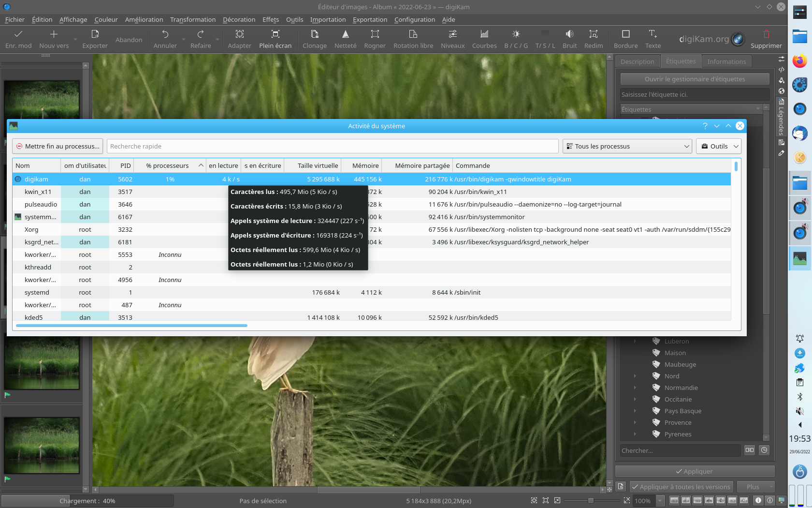Click the Enr. mod save changes icon
Image resolution: width=812 pixels, height=508 pixels.
pos(18,34)
